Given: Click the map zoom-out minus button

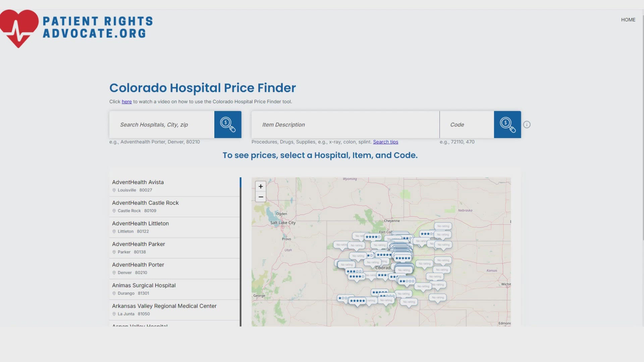Looking at the screenshot, I should click(261, 197).
